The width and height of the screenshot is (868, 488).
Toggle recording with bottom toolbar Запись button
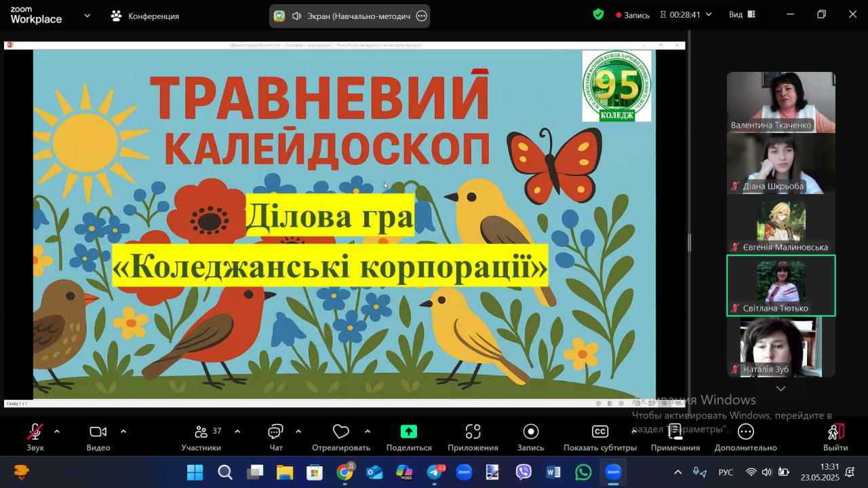[530, 436]
